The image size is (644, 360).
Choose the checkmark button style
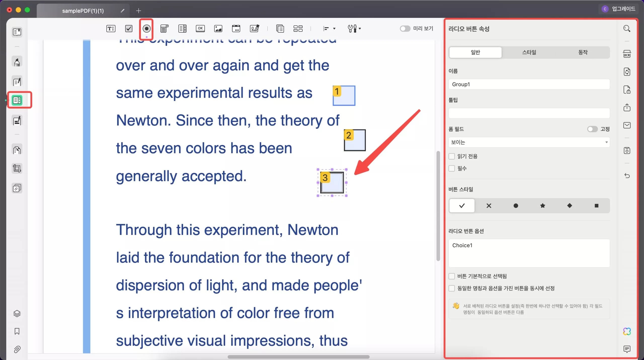point(462,206)
